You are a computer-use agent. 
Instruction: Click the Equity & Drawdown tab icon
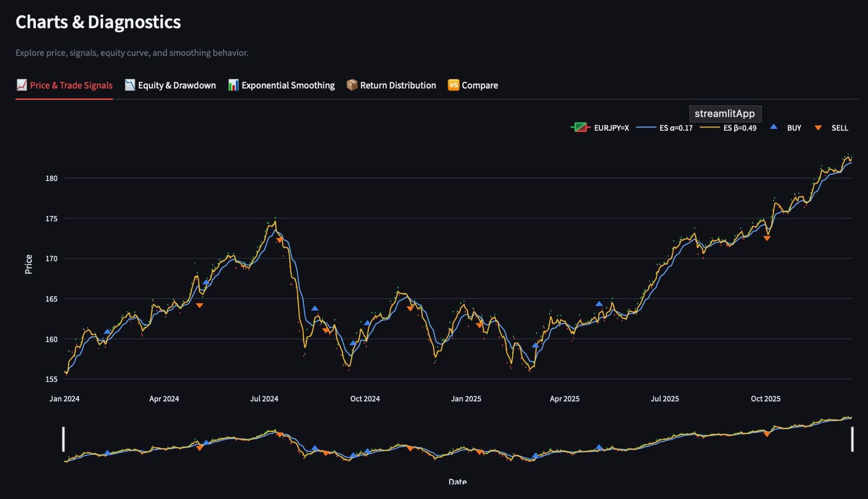tap(130, 85)
